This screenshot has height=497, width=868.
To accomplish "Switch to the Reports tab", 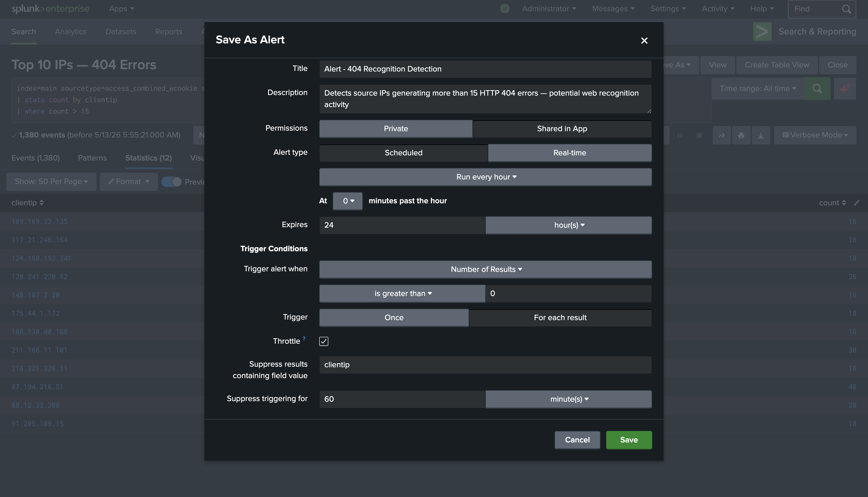I will pyautogui.click(x=168, y=31).
